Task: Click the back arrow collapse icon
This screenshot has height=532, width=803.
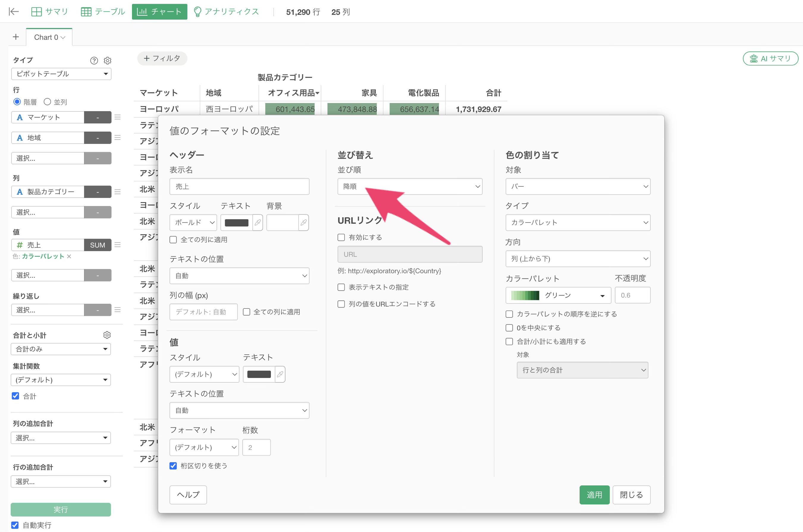Action: coord(14,12)
